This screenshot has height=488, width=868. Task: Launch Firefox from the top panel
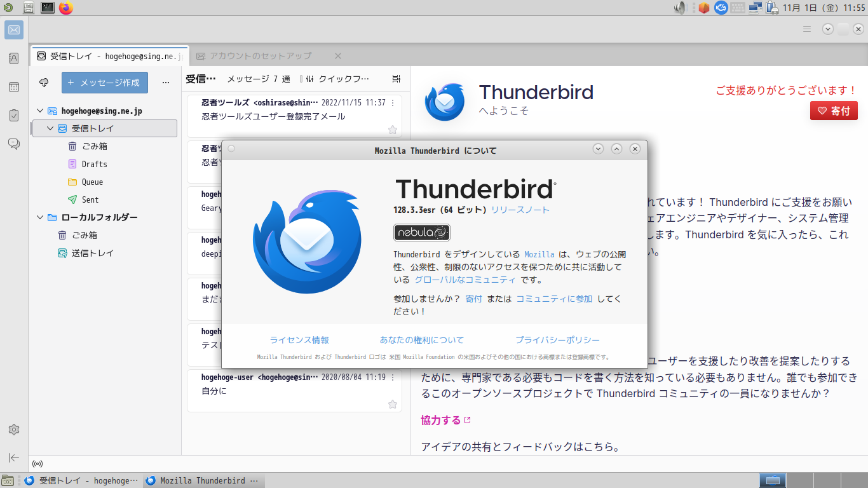point(66,8)
